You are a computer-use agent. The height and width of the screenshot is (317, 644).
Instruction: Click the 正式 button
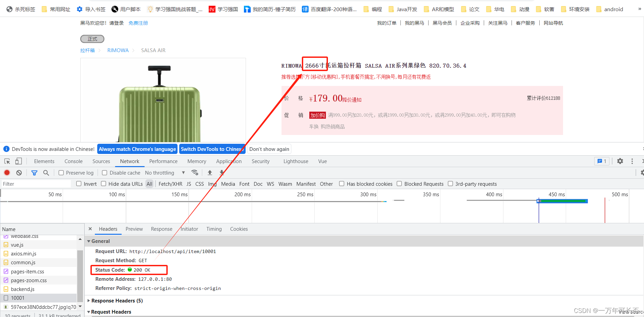click(x=92, y=39)
